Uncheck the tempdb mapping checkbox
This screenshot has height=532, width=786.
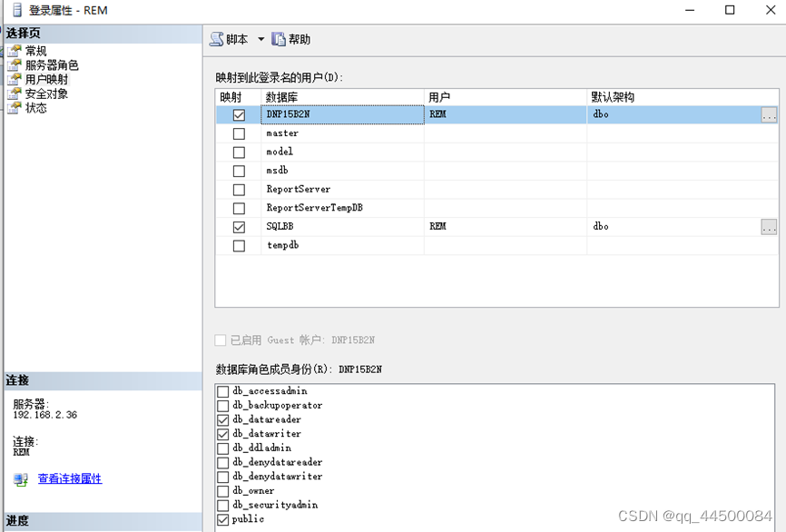coord(240,245)
